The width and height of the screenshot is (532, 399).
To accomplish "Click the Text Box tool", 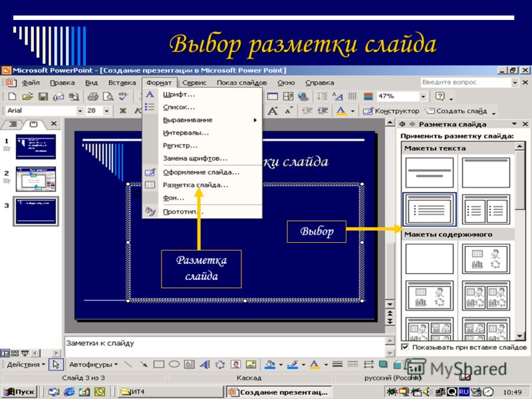I will click(190, 364).
